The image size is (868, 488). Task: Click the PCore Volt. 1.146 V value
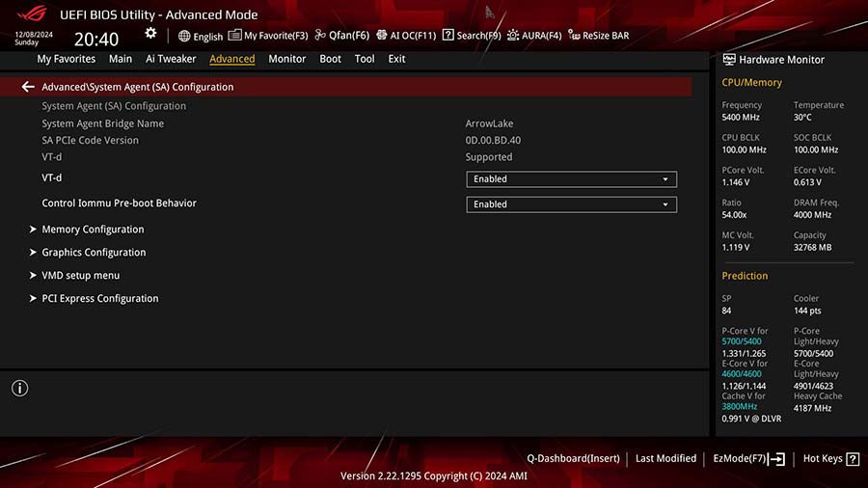coord(736,182)
